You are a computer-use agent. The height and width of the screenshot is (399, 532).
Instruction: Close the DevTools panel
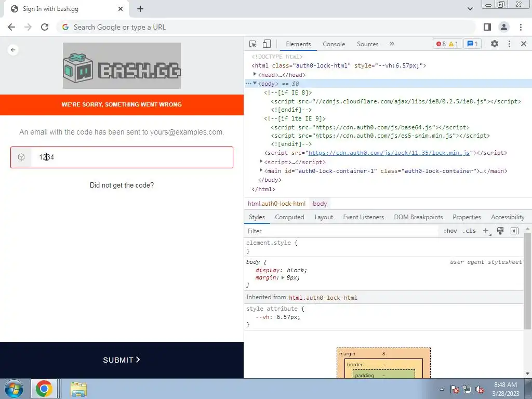(524, 44)
